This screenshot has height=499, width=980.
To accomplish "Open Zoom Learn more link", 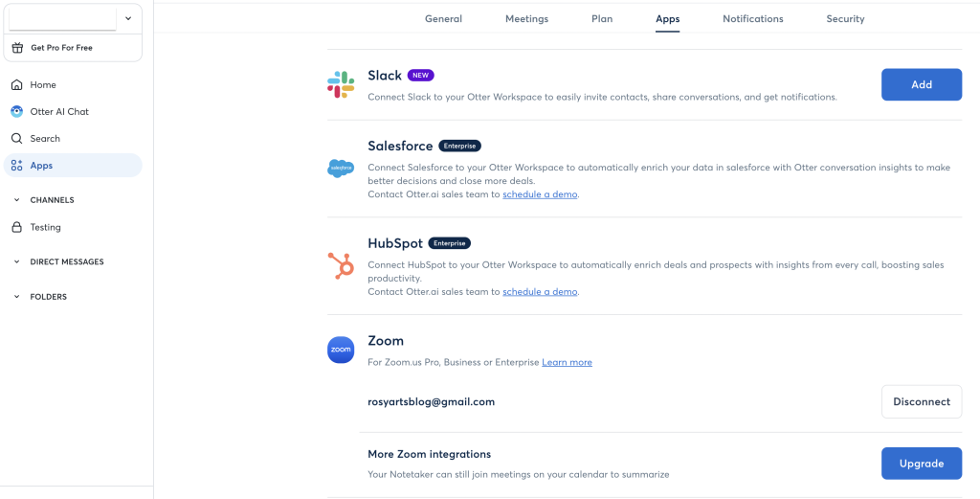I will [567, 362].
